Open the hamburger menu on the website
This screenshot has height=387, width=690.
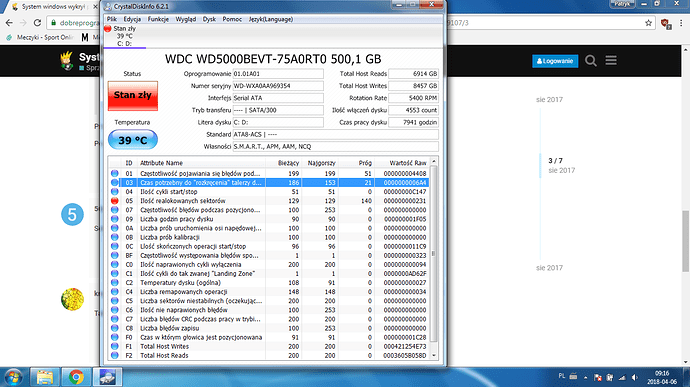pos(611,60)
